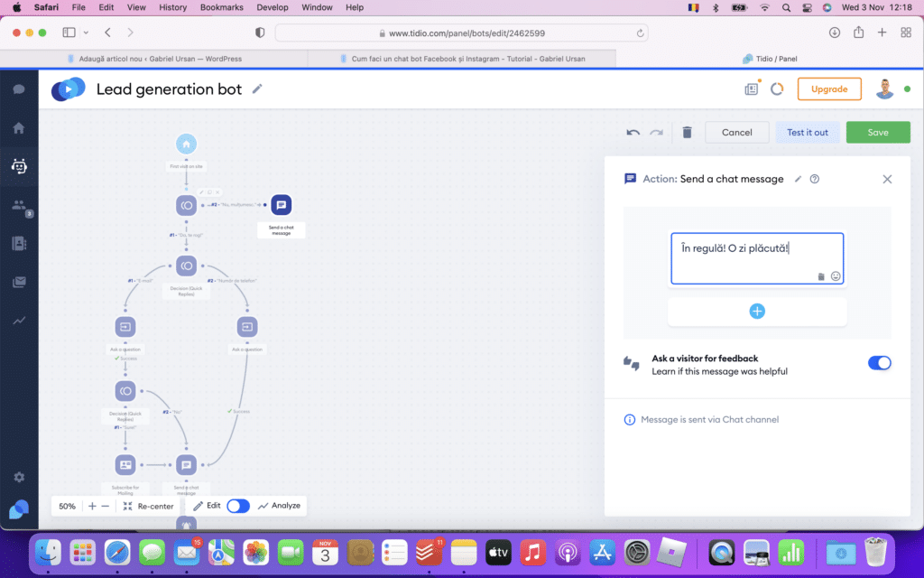Select the first Decision node after trigger

click(186, 205)
